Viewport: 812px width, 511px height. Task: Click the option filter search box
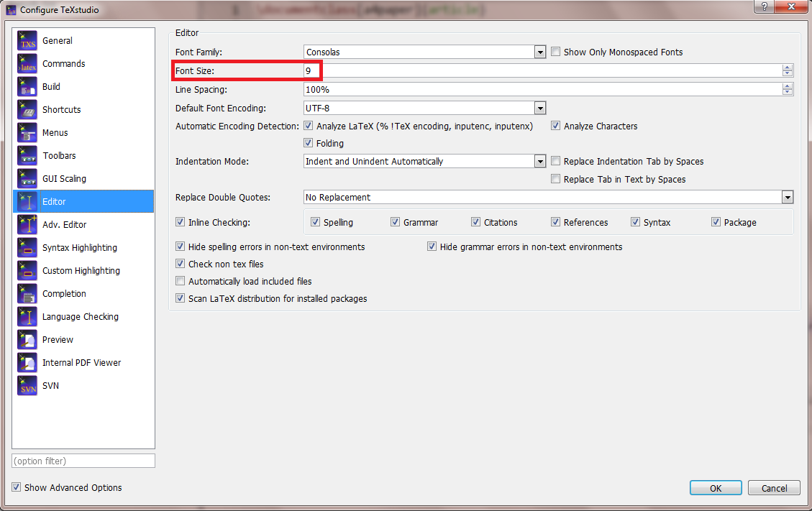click(83, 461)
